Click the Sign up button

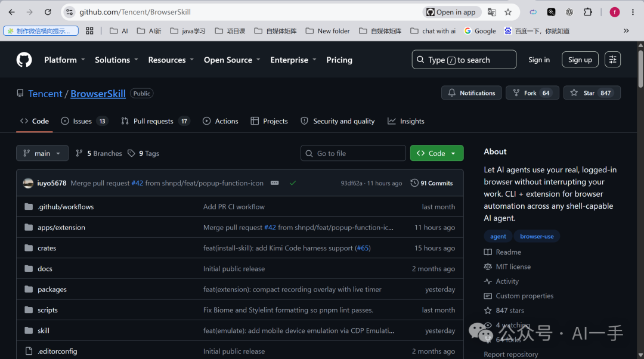pyautogui.click(x=580, y=60)
